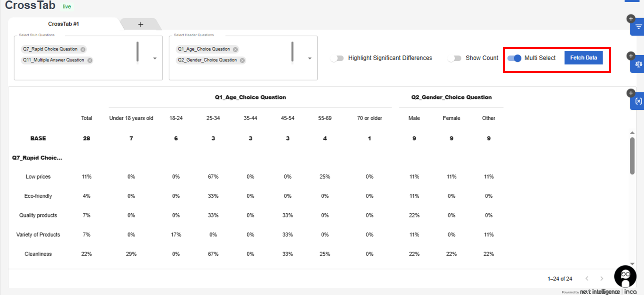
Task: Open the balance scale weighting panel
Action: click(x=638, y=64)
